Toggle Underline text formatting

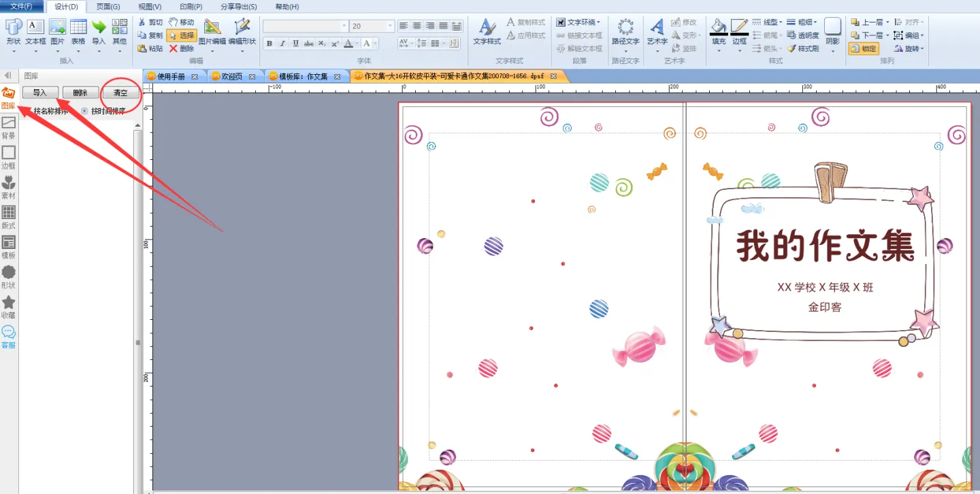click(295, 44)
